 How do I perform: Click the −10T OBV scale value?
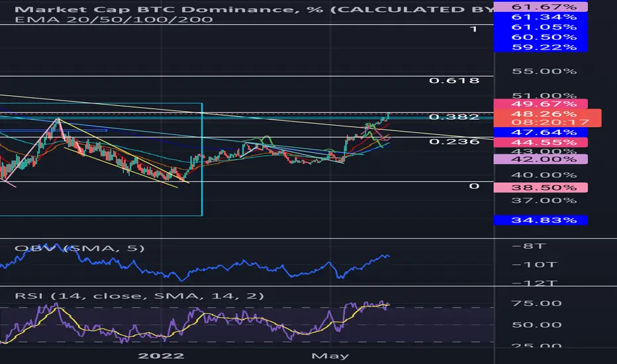point(534,265)
